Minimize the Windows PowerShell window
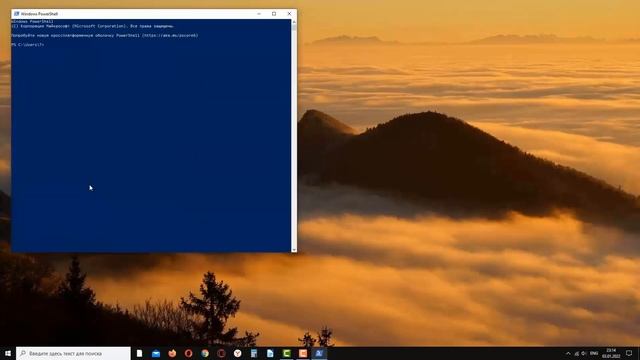The width and height of the screenshot is (640, 360). pos(259,13)
